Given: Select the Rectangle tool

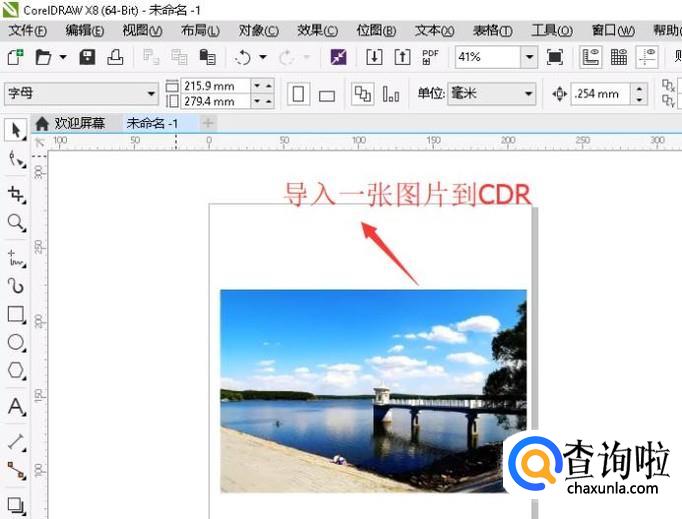Looking at the screenshot, I should pos(16,314).
